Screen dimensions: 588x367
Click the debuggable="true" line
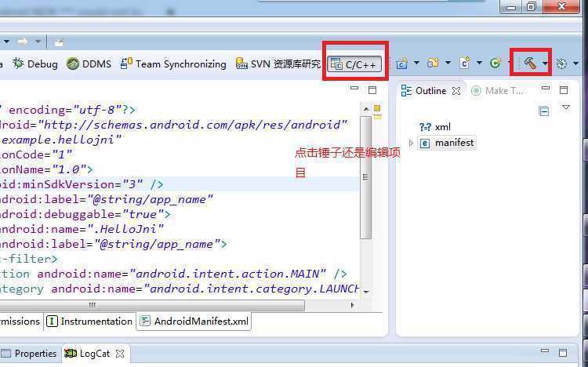click(x=85, y=214)
